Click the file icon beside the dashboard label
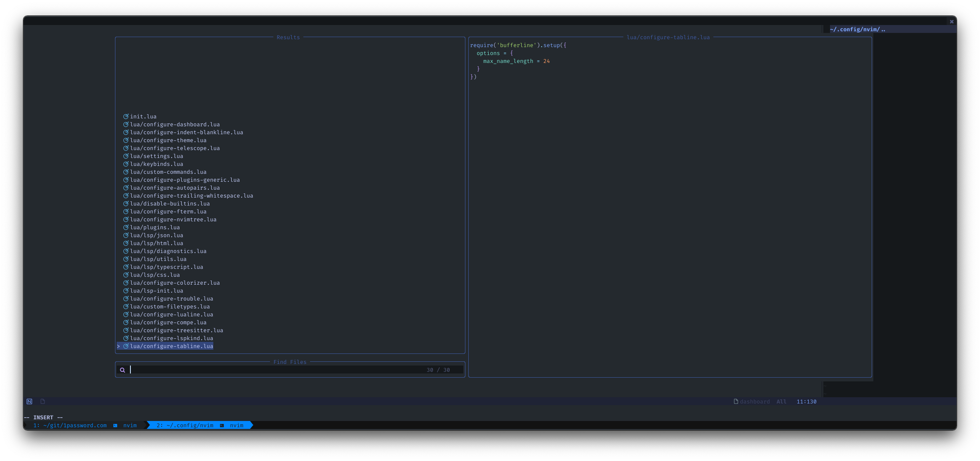Viewport: 980px width, 461px height. (736, 402)
